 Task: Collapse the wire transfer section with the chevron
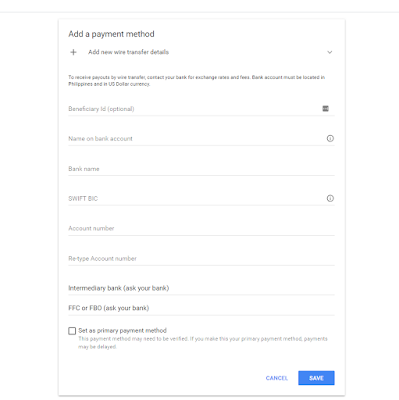pyautogui.click(x=330, y=52)
